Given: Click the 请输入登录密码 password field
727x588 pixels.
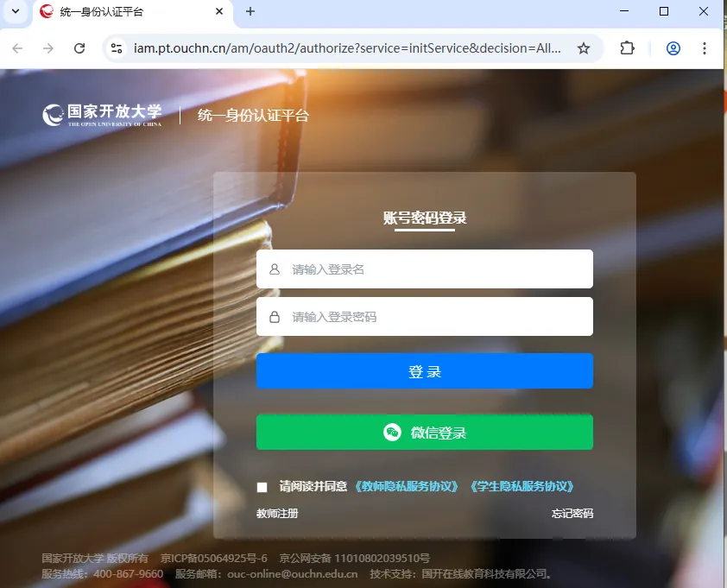Looking at the screenshot, I should [425, 316].
